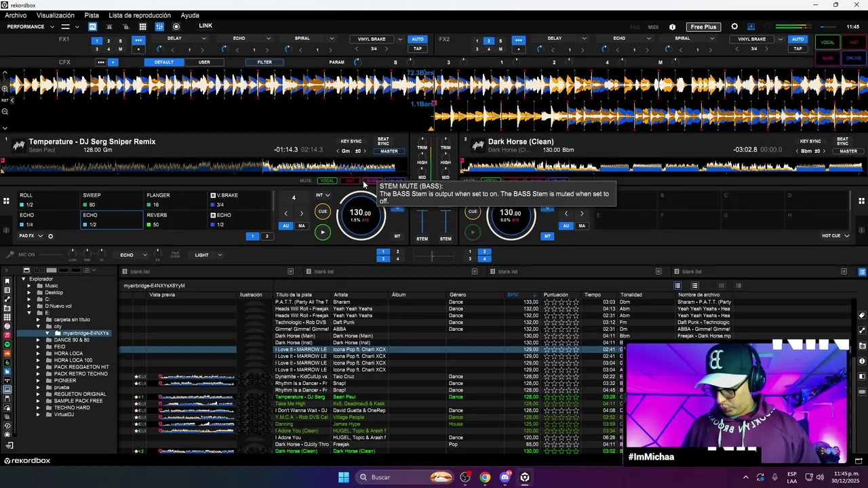The image size is (868, 488).
Task: Click the Free Plus button
Action: pos(703,27)
